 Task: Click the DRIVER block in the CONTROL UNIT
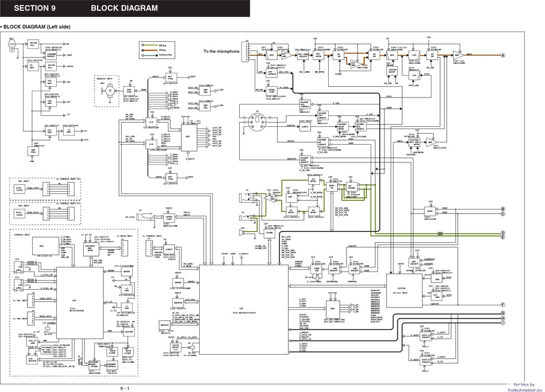(129, 332)
